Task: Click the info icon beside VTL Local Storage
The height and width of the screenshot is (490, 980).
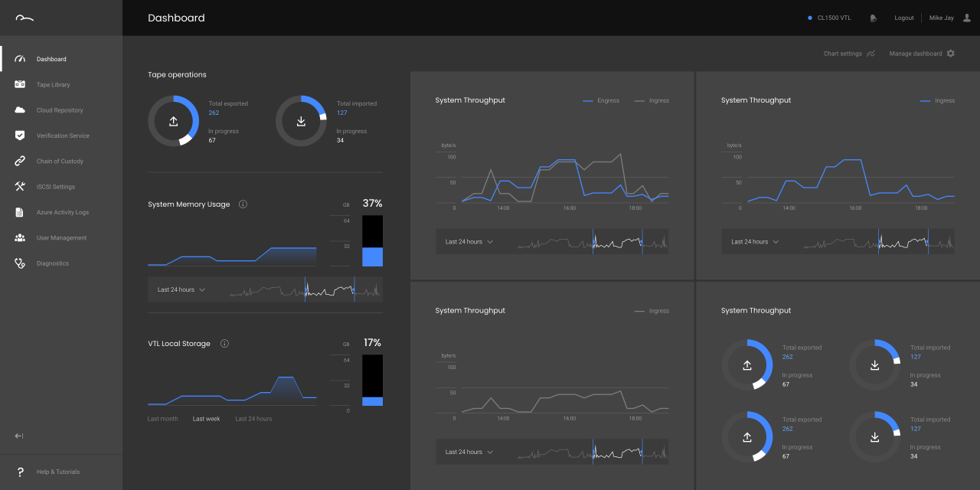Action: 224,344
